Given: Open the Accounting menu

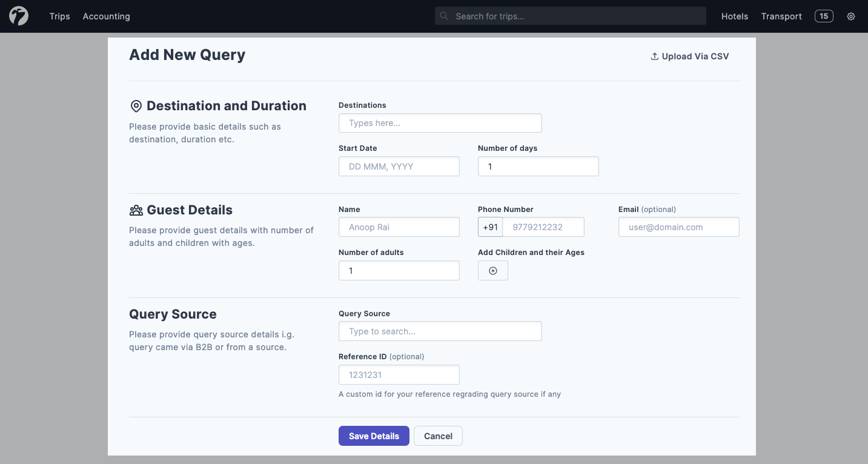Looking at the screenshot, I should click(x=107, y=16).
